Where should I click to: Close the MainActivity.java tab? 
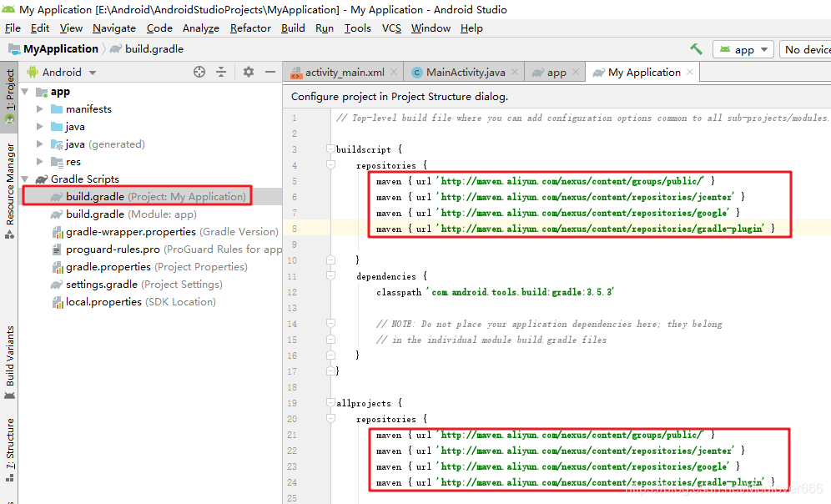click(x=515, y=72)
